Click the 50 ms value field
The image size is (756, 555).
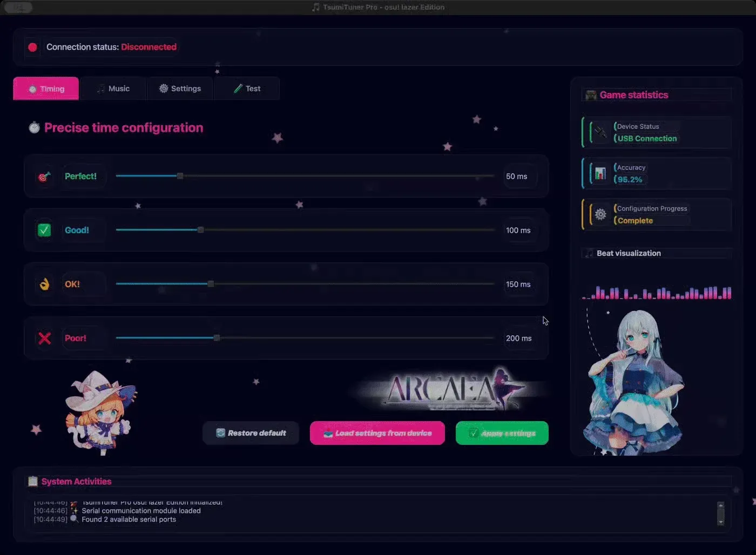click(x=521, y=177)
